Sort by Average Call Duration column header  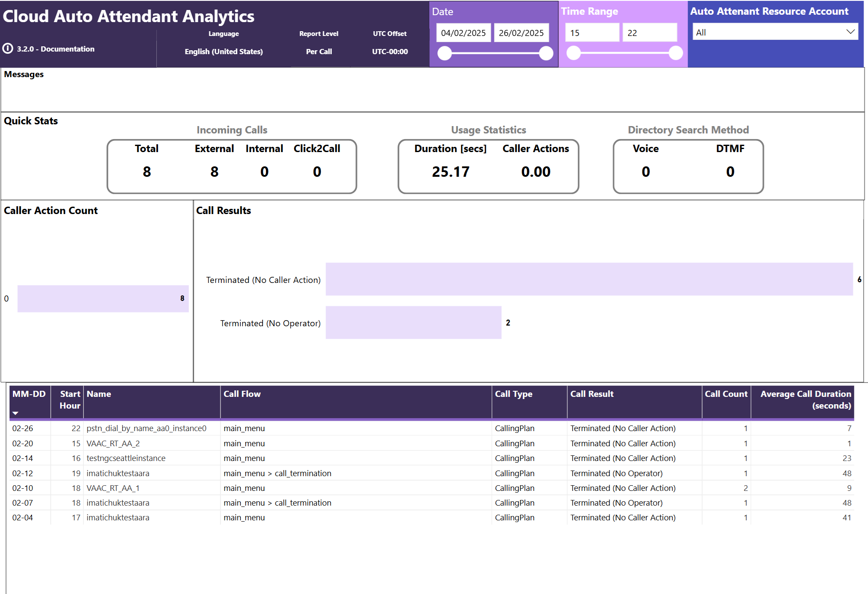point(805,399)
